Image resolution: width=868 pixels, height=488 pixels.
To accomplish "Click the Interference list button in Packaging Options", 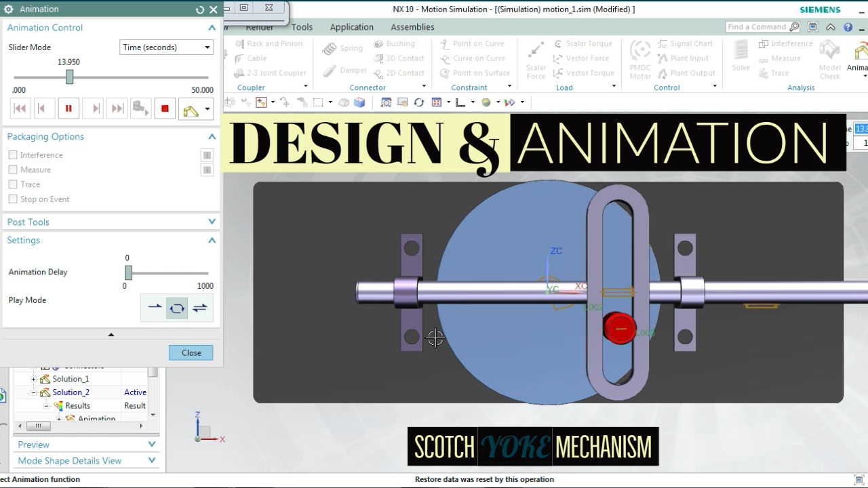I will click(207, 155).
